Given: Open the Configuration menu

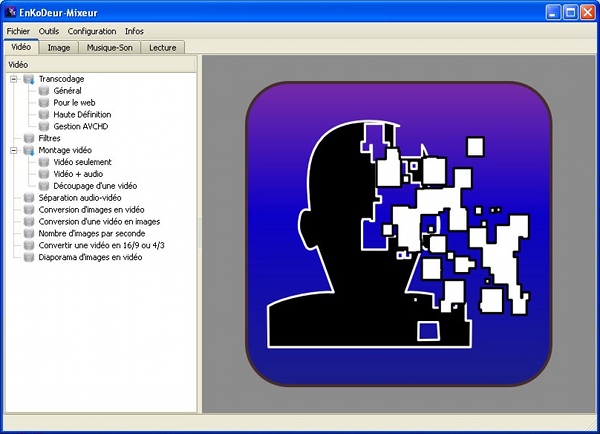Looking at the screenshot, I should (x=92, y=31).
